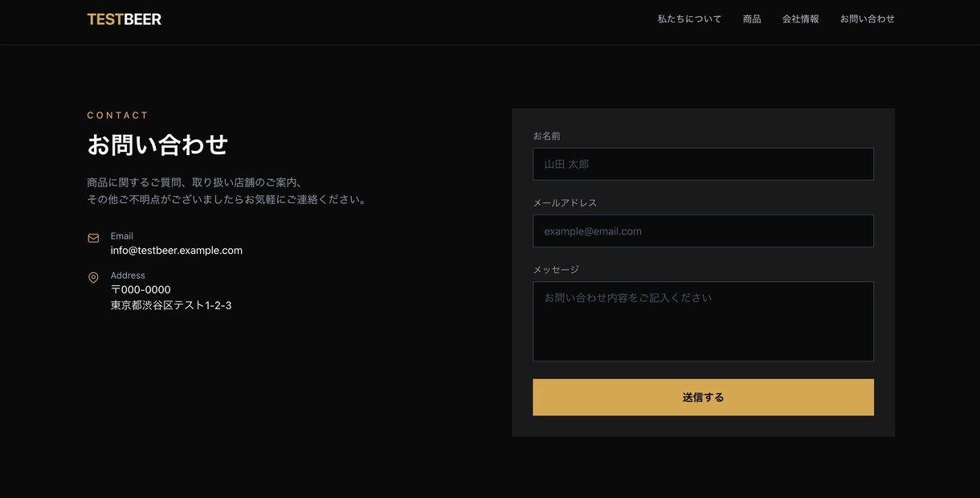Click the 東京都渋谷区テスト1-2-3 address text
Screen dimensions: 980x498
coord(171,306)
